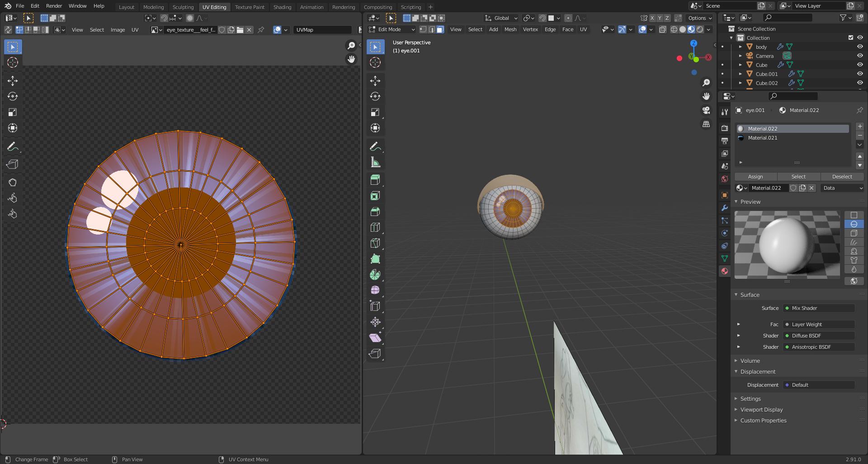This screenshot has height=464, width=868.
Task: Select the Rotate tool in the UV editor
Action: 13,97
